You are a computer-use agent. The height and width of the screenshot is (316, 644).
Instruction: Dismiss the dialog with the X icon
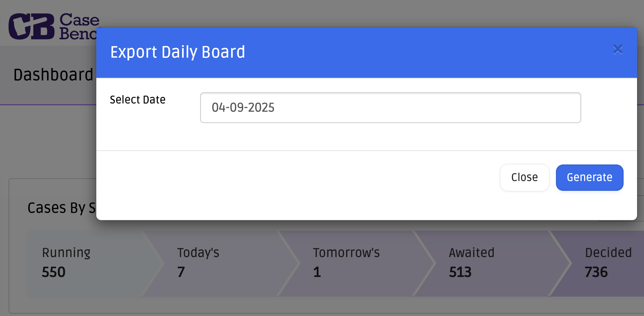coord(618,49)
